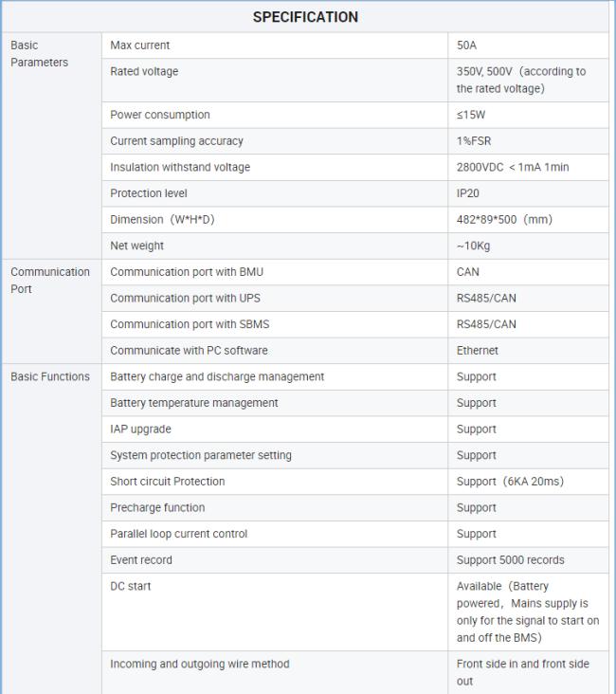Image resolution: width=616 pixels, height=694 pixels.
Task: Select the Insulation withstand voltage label
Action: [x=180, y=168]
